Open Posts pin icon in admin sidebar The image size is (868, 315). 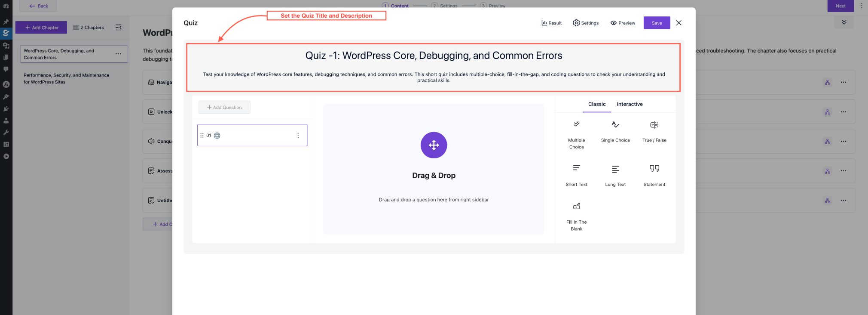click(x=6, y=22)
